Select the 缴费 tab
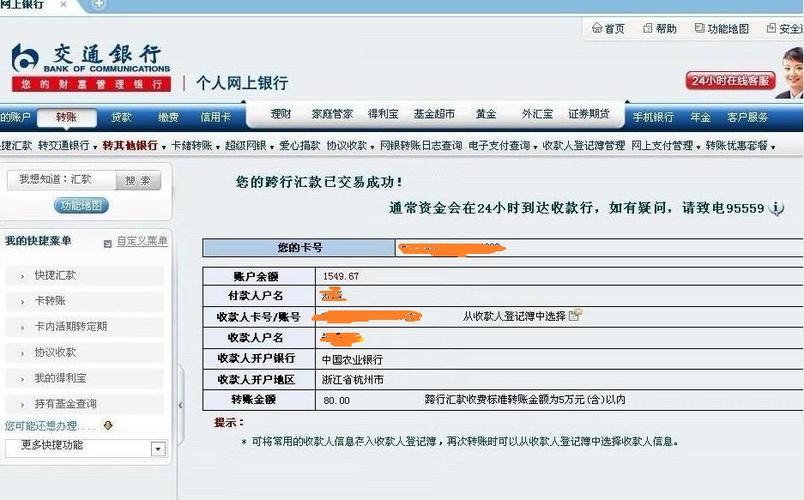Image resolution: width=804 pixels, height=500 pixels. click(168, 117)
